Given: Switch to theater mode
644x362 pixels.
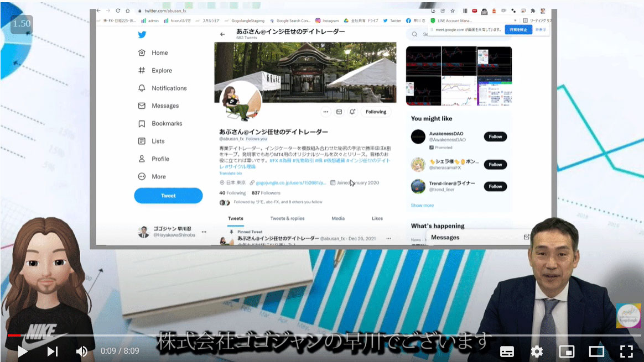Looking at the screenshot, I should tap(596, 351).
